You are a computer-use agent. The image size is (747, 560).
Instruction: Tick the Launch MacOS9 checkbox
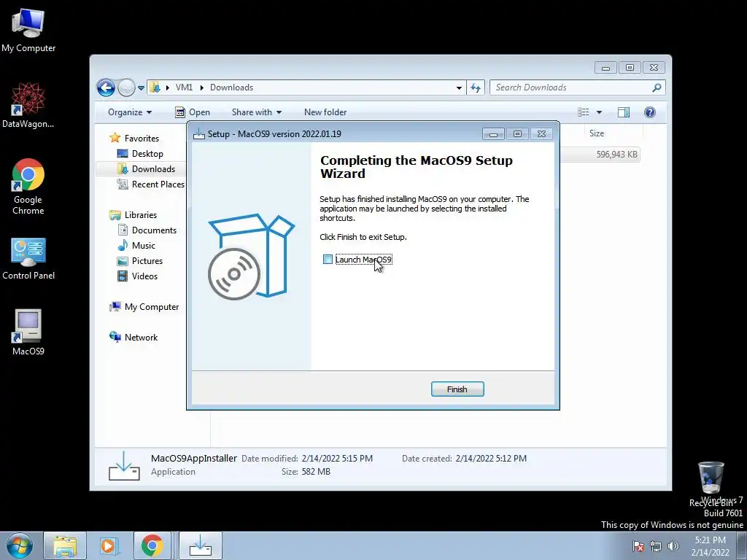(328, 260)
